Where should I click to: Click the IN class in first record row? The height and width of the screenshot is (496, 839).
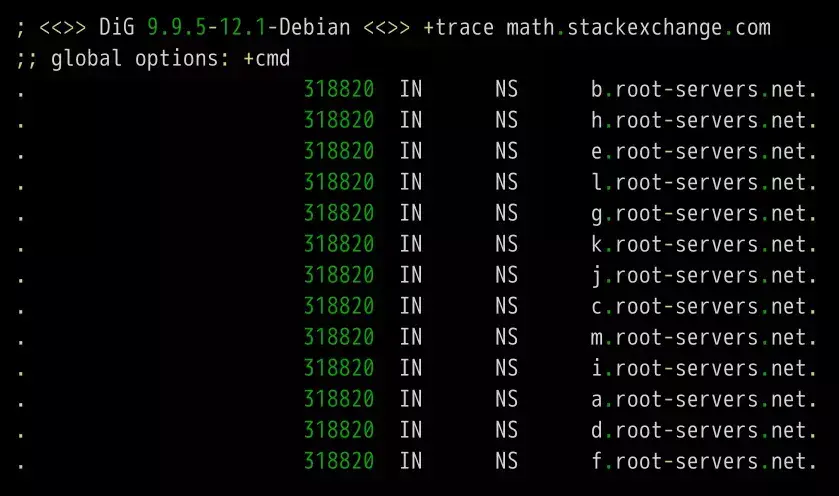point(411,89)
